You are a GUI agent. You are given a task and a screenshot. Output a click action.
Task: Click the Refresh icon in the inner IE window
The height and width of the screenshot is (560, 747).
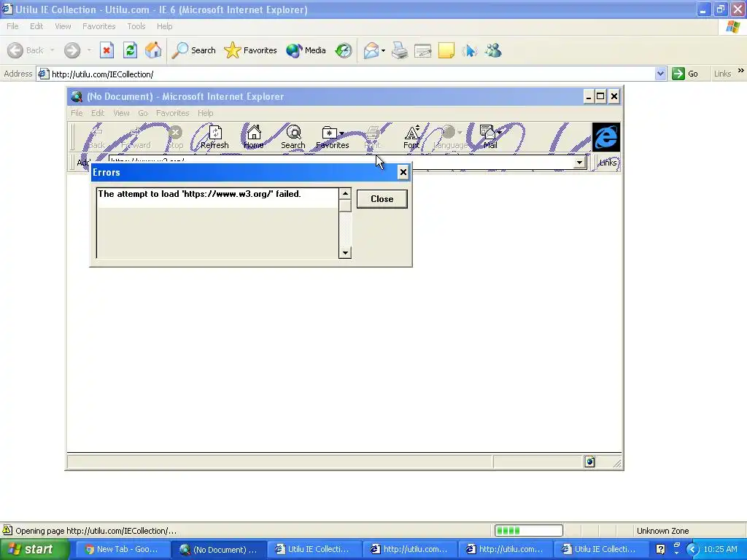tap(215, 133)
